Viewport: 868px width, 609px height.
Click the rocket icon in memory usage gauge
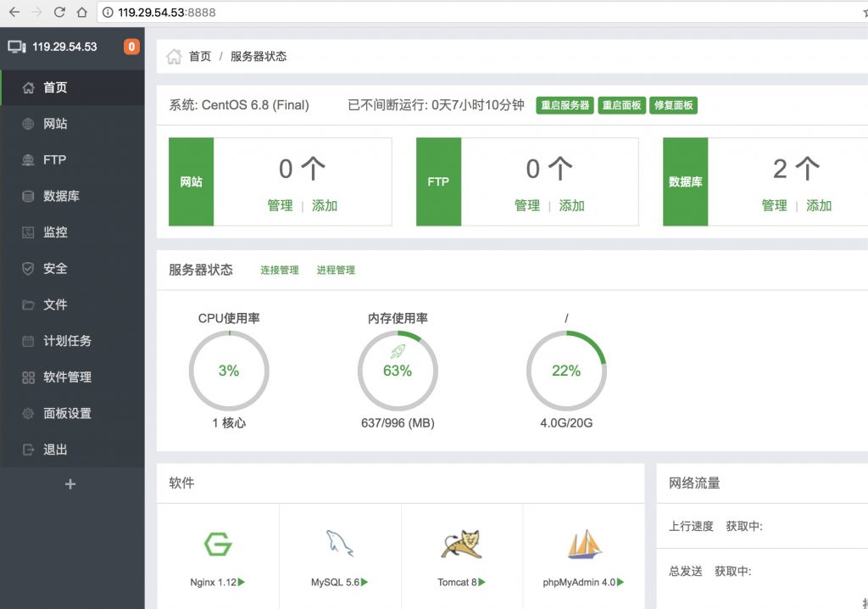(398, 351)
